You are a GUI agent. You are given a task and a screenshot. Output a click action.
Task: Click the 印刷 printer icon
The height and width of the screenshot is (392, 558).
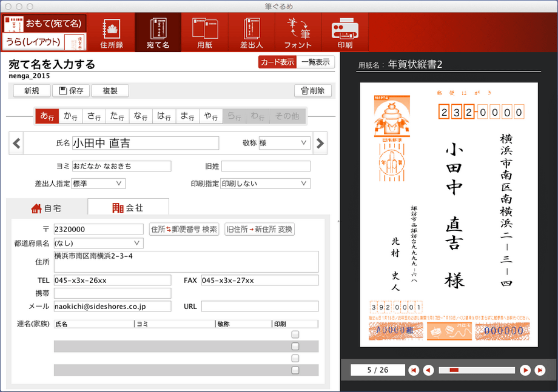[x=345, y=32]
